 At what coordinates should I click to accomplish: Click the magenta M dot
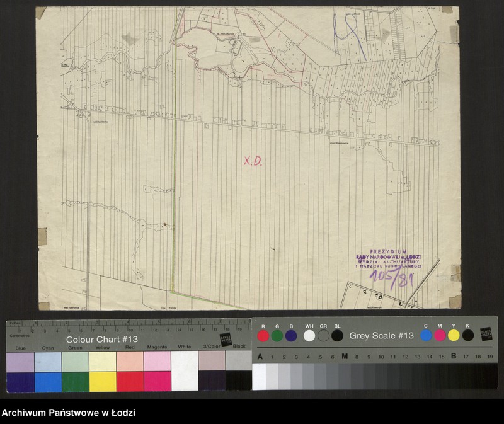point(440,335)
